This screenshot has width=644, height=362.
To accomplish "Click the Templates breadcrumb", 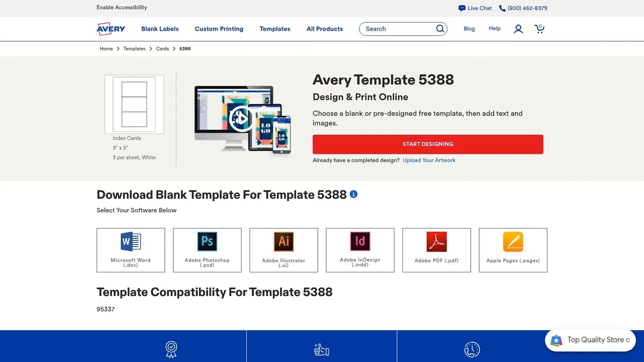I will coord(134,49).
